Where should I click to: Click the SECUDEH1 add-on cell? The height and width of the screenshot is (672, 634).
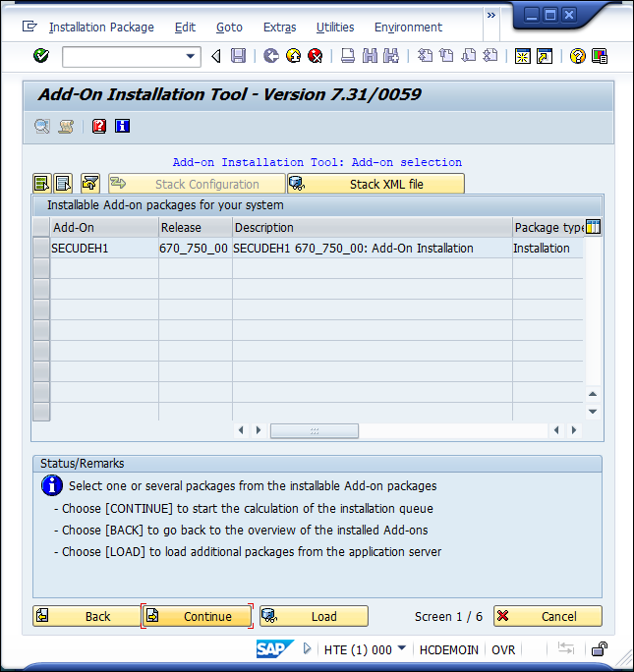[x=104, y=249]
